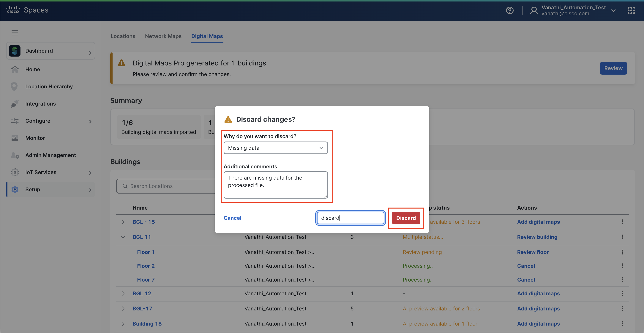Image resolution: width=644 pixels, height=333 pixels.
Task: Open kebab menu for BGL 12 row
Action: (622, 293)
